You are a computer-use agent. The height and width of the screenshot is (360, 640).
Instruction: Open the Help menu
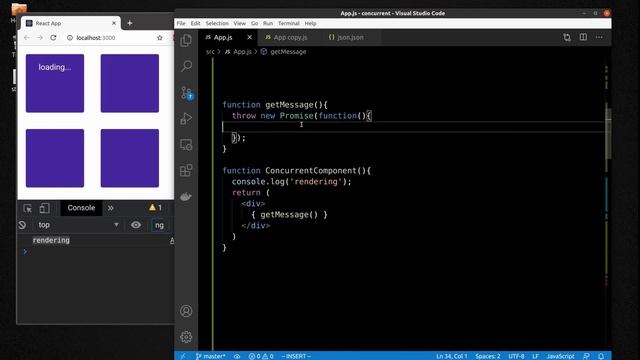pos(310,23)
